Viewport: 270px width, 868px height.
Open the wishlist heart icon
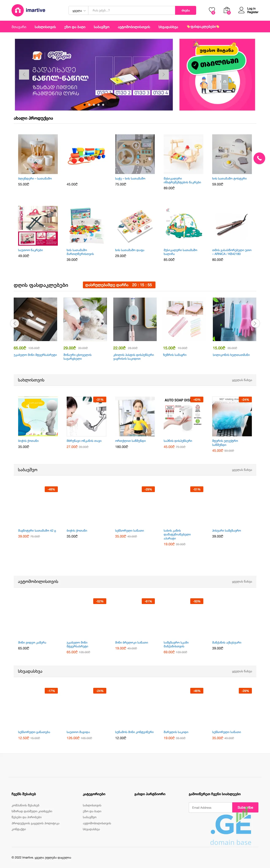click(x=212, y=10)
